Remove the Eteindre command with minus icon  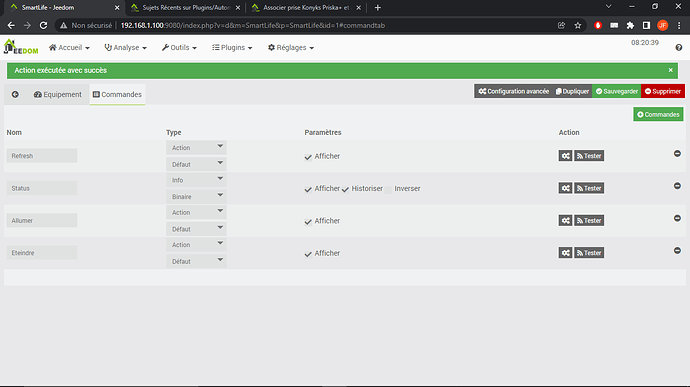pyautogui.click(x=677, y=251)
